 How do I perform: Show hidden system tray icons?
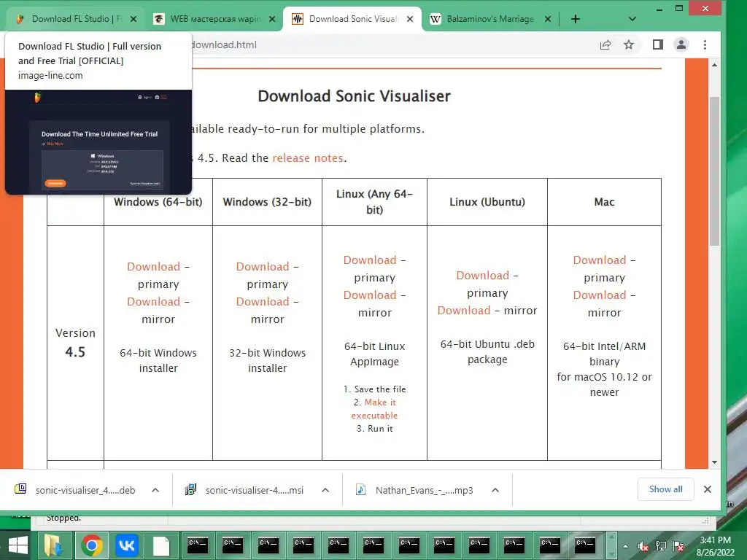625,546
